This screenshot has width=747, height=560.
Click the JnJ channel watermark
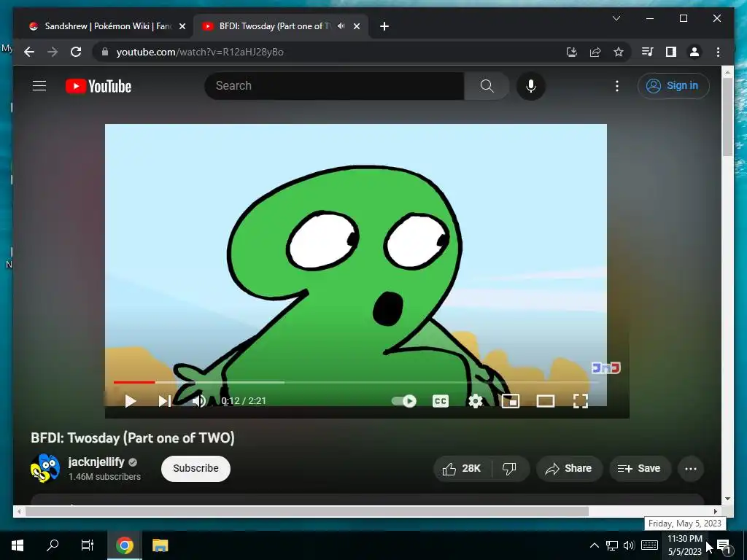[605, 367]
